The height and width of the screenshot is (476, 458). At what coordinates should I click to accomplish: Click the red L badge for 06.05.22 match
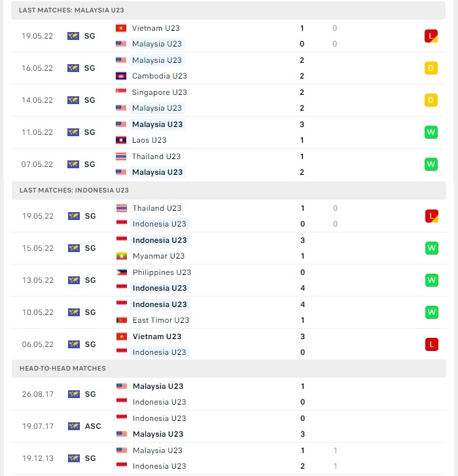(432, 344)
